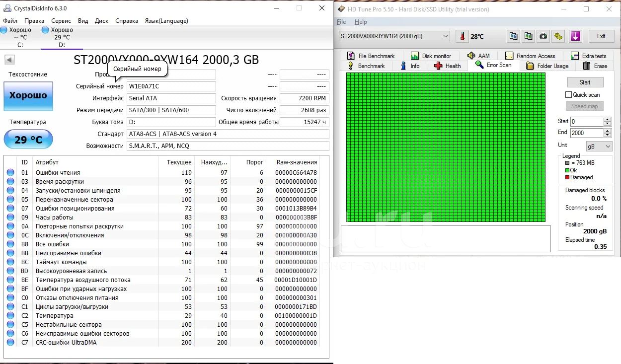Click the status orb for Таймаут команды
The height and width of the screenshot is (364, 621).
10,262
